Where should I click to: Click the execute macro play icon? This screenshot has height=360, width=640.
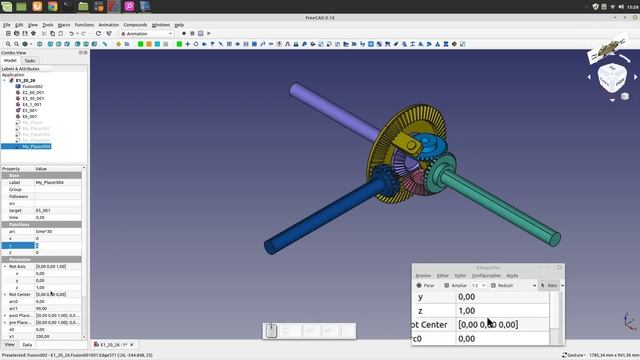209,33
